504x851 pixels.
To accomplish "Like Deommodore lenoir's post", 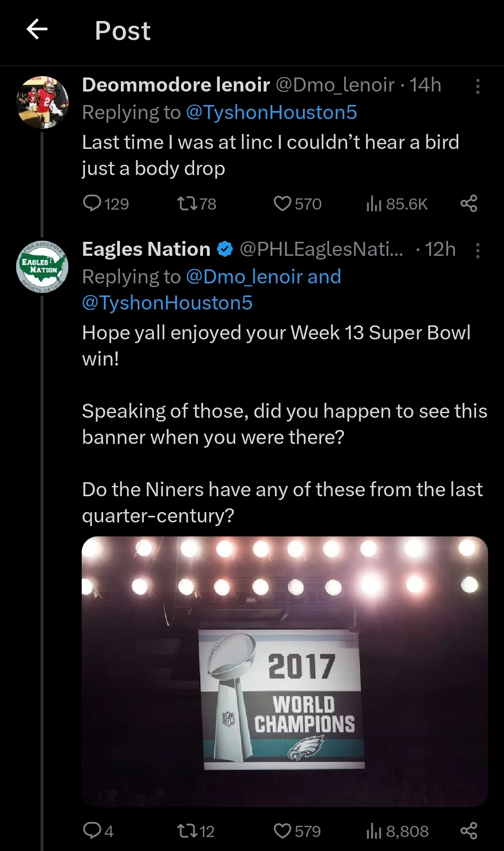I will 282,204.
